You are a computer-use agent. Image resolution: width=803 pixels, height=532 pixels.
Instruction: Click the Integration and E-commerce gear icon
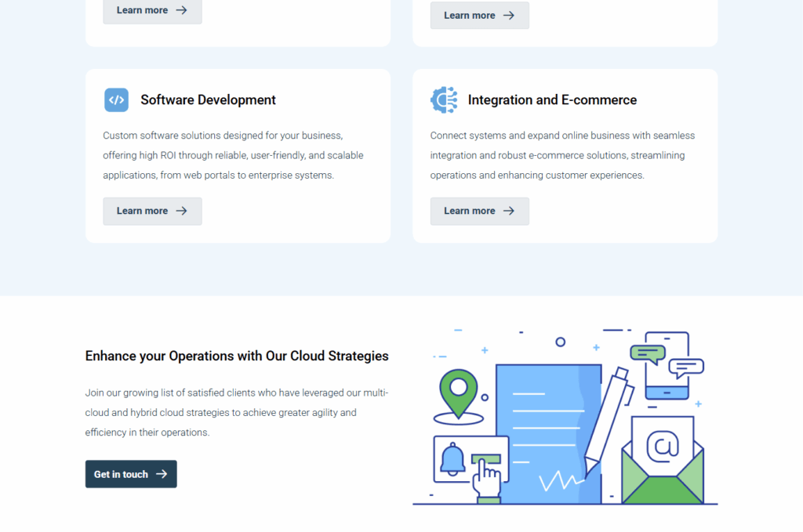click(444, 100)
